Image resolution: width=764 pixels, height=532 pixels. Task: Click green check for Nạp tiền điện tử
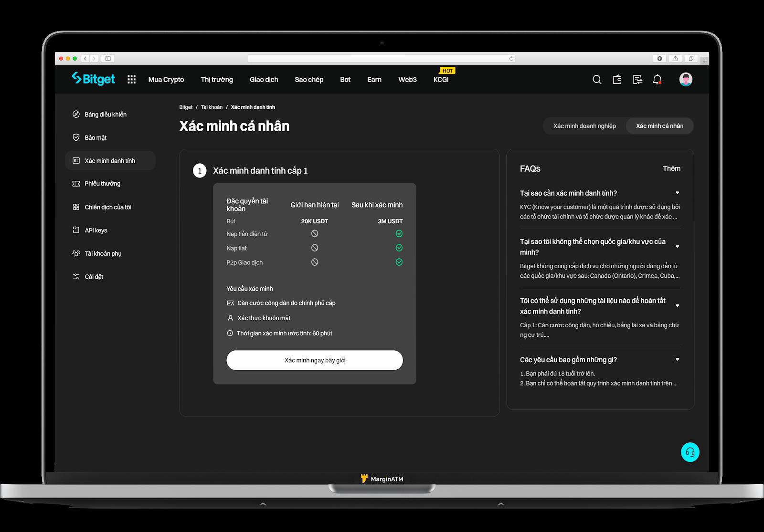click(399, 233)
